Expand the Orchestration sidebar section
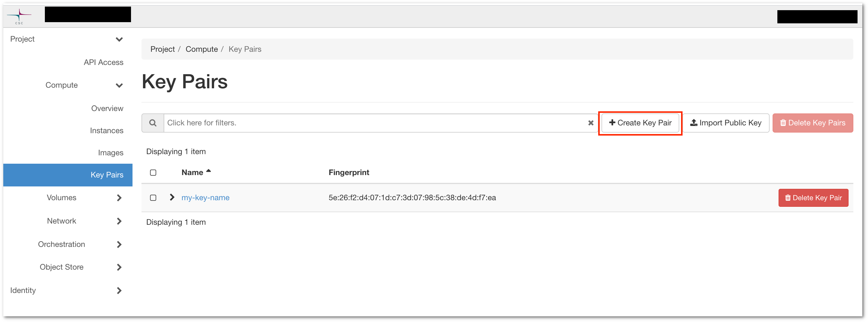The width and height of the screenshot is (868, 322). pos(119,244)
